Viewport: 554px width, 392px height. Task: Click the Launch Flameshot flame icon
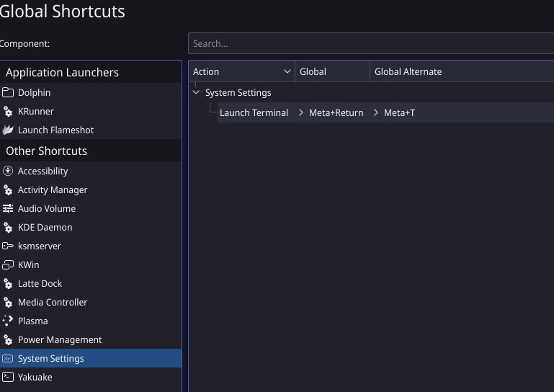pos(8,130)
